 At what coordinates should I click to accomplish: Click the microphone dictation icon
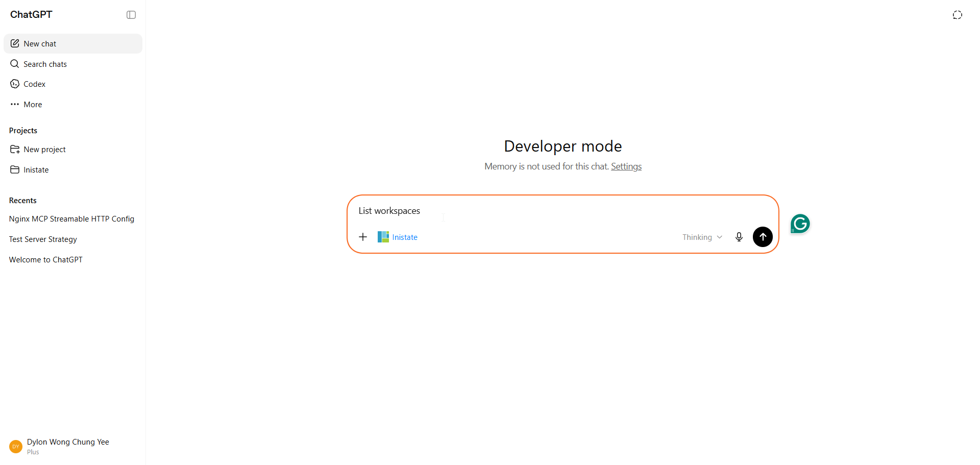click(x=739, y=237)
